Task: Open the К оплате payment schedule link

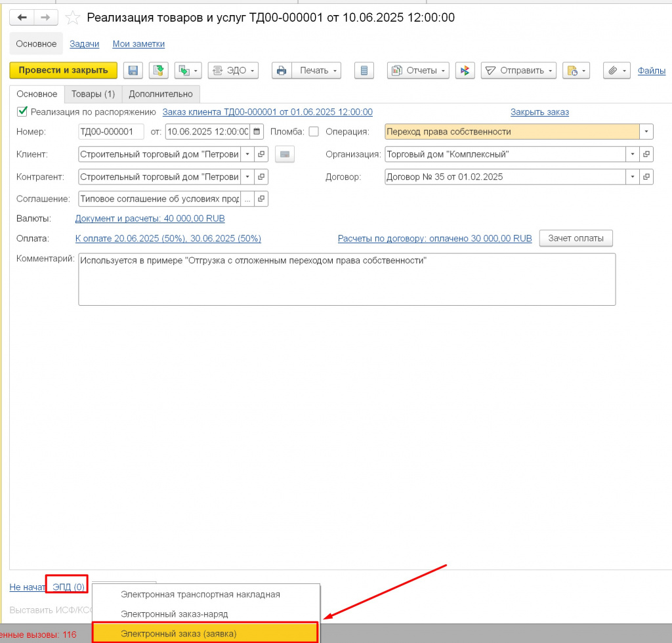Action: pyautogui.click(x=168, y=238)
